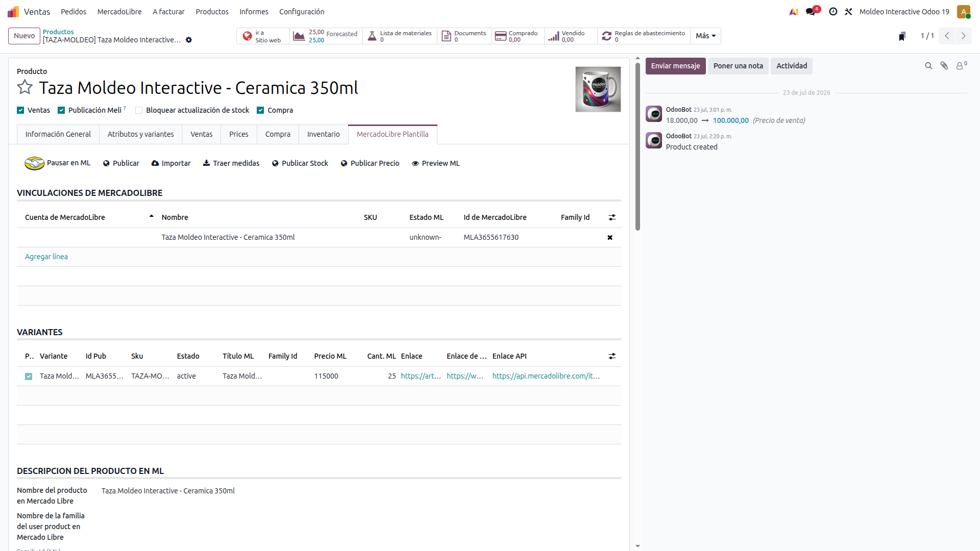
Task: Delete the MLA3655617630 binding row
Action: pos(609,238)
